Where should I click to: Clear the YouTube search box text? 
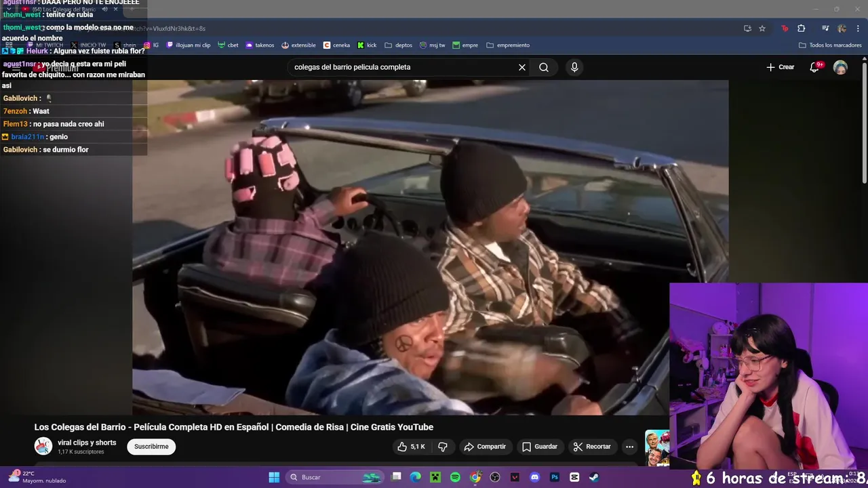coord(522,67)
